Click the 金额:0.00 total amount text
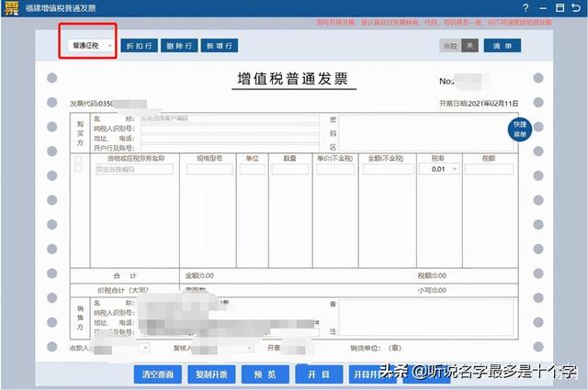This screenshot has height=390, width=588. coord(199,275)
